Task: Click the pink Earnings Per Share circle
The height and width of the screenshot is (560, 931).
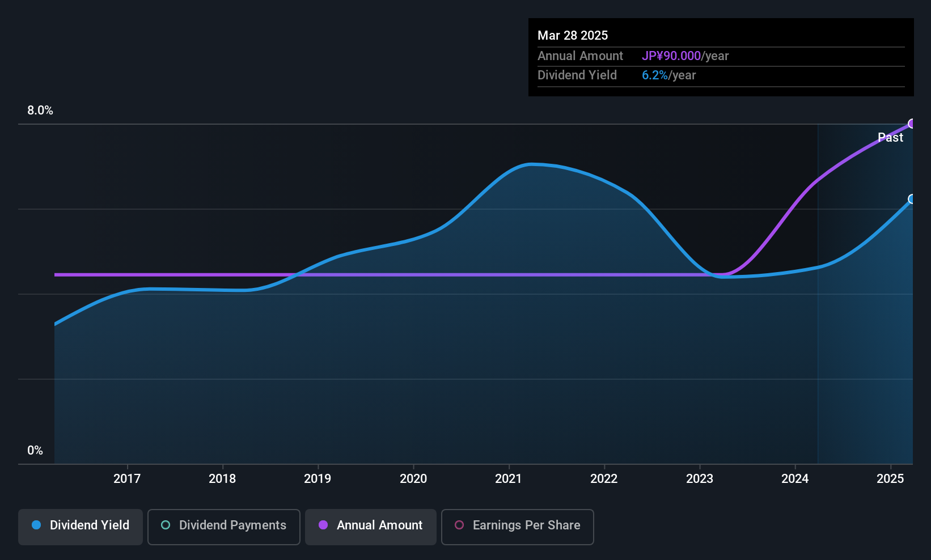Action: 459,525
